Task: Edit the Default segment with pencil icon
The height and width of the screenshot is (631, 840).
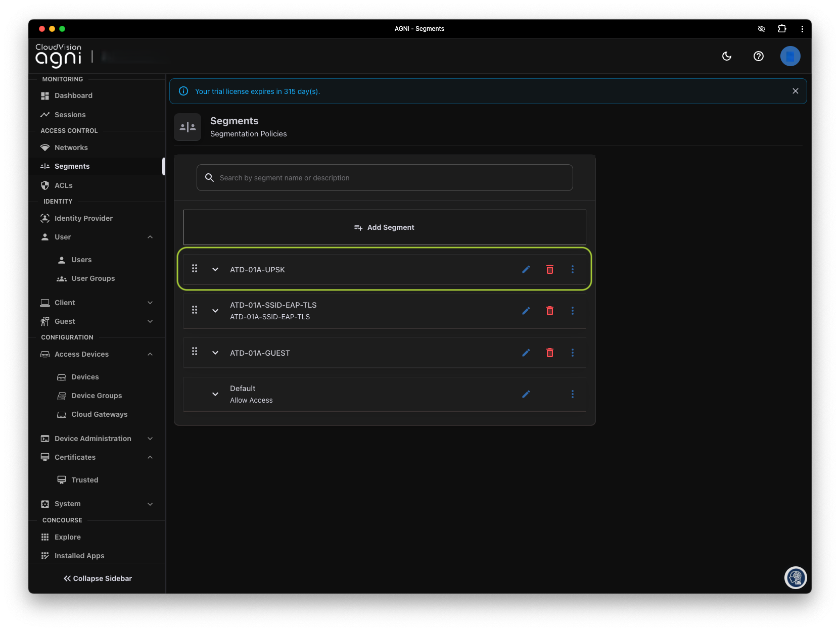Action: coord(526,394)
